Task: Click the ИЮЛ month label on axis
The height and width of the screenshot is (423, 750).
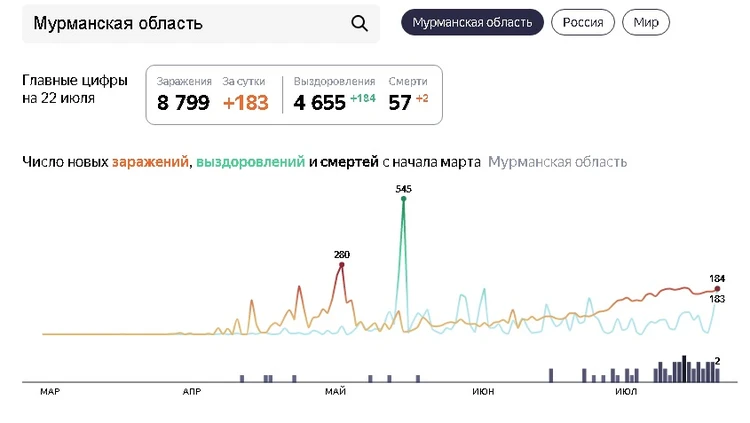Action: point(626,391)
